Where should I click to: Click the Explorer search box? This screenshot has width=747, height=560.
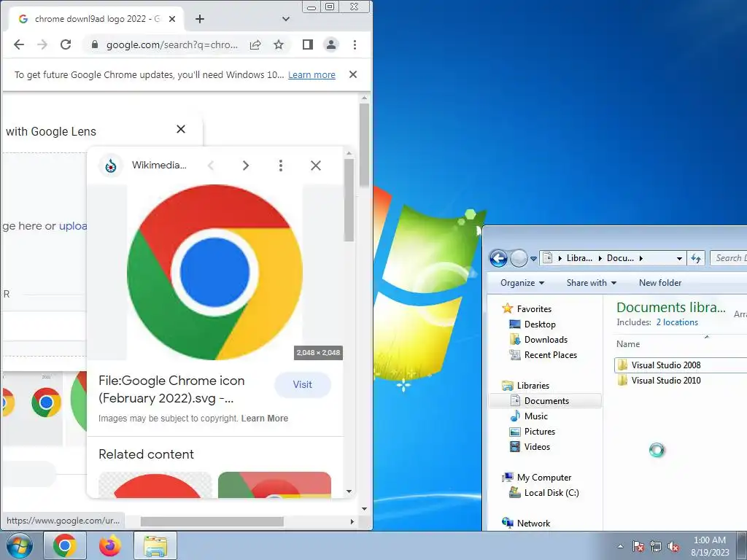tap(729, 258)
